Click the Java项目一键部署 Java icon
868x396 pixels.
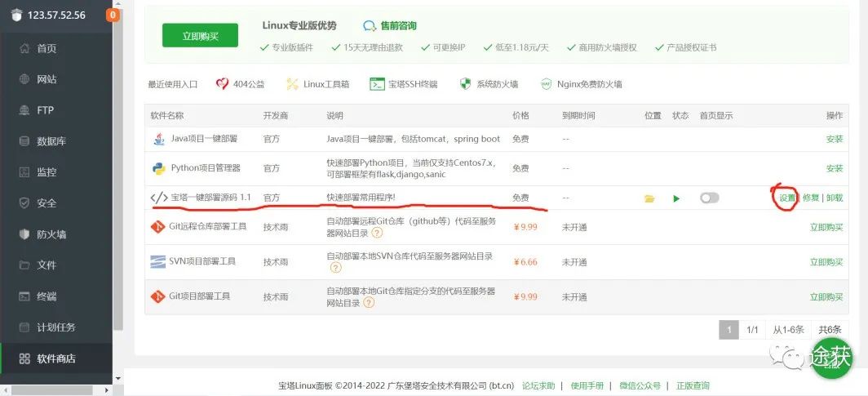click(159, 139)
